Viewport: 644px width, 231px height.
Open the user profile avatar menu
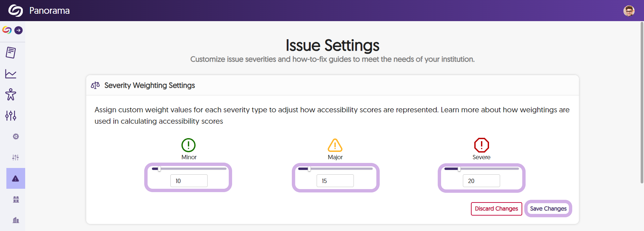click(x=629, y=11)
